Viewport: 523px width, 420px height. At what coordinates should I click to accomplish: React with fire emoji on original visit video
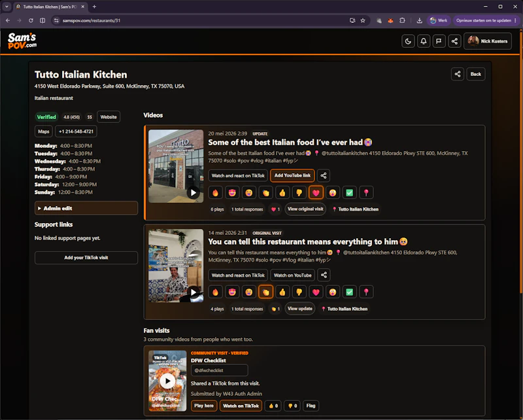[215, 292]
